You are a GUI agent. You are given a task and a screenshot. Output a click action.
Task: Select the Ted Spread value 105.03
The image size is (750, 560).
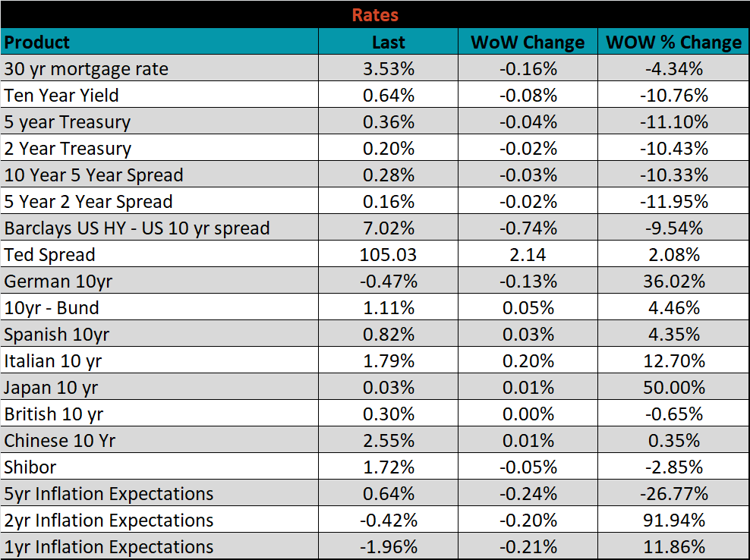point(388,255)
